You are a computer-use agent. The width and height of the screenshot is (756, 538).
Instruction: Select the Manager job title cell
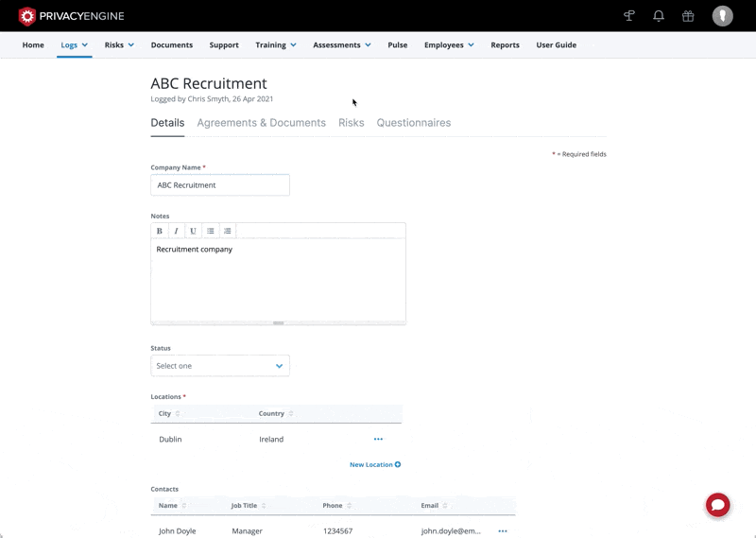pyautogui.click(x=247, y=530)
